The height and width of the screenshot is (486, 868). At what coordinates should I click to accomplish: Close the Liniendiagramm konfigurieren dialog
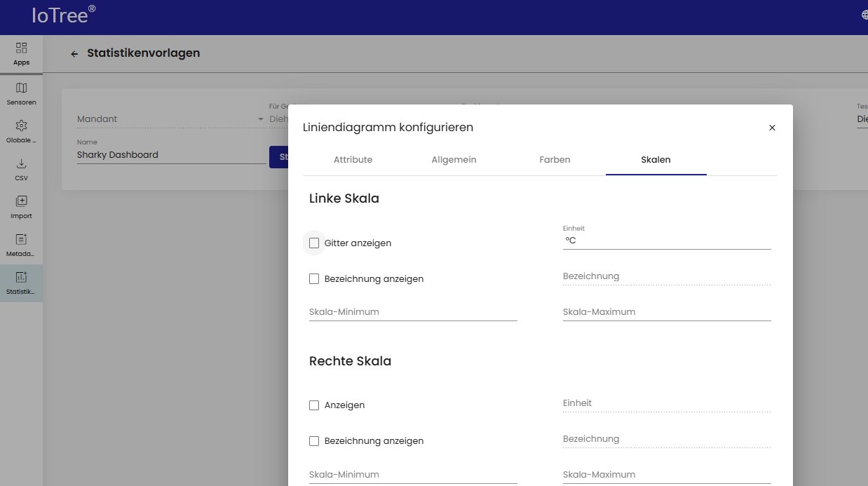772,128
